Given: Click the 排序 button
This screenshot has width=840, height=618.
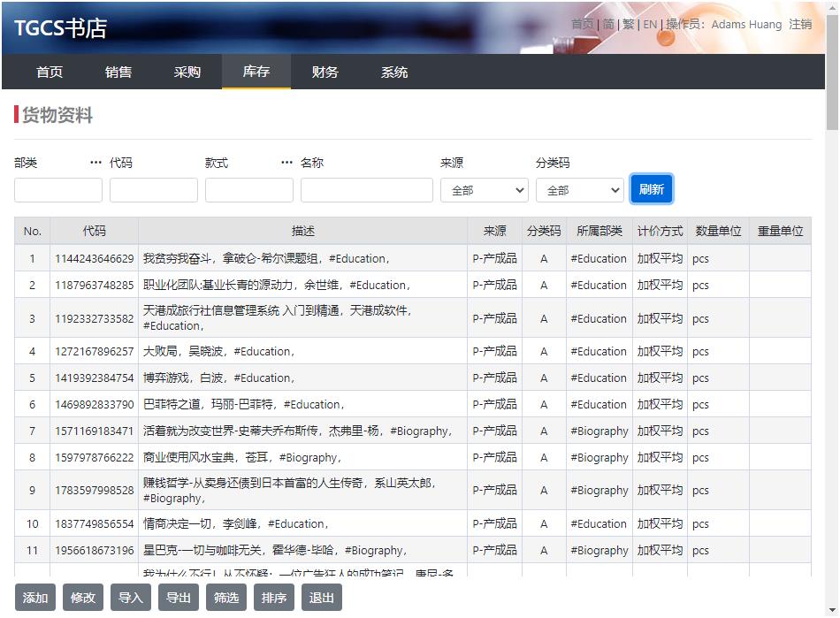Looking at the screenshot, I should point(274,597).
